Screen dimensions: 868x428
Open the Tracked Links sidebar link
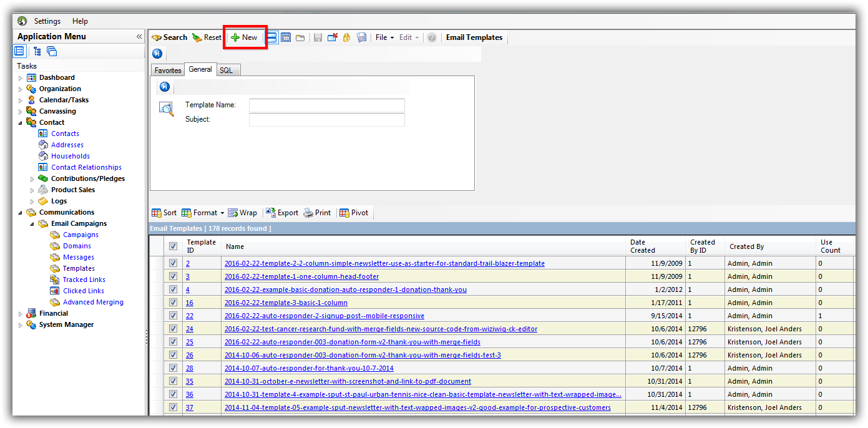coord(84,280)
